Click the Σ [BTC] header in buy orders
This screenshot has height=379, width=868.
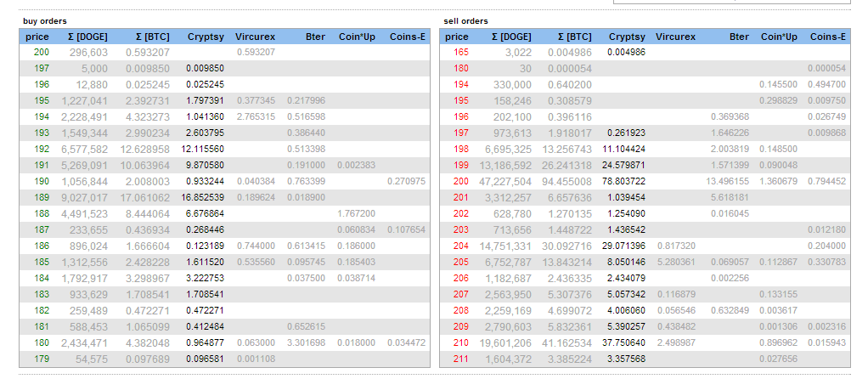coord(152,37)
